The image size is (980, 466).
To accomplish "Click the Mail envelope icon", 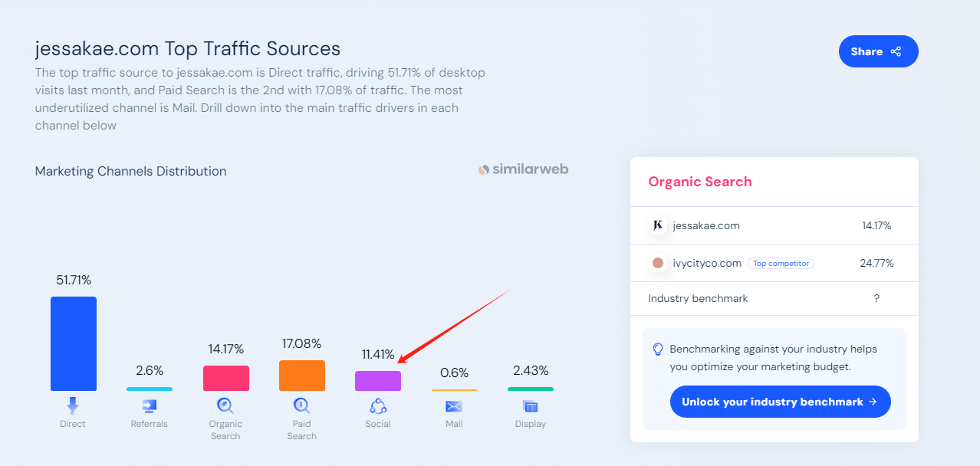I will pos(454,406).
